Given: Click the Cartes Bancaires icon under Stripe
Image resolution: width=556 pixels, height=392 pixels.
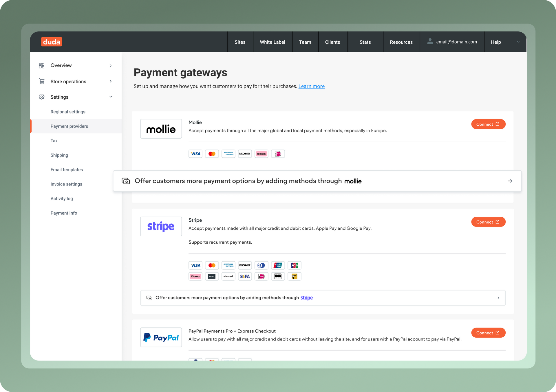Looking at the screenshot, I should click(278, 276).
